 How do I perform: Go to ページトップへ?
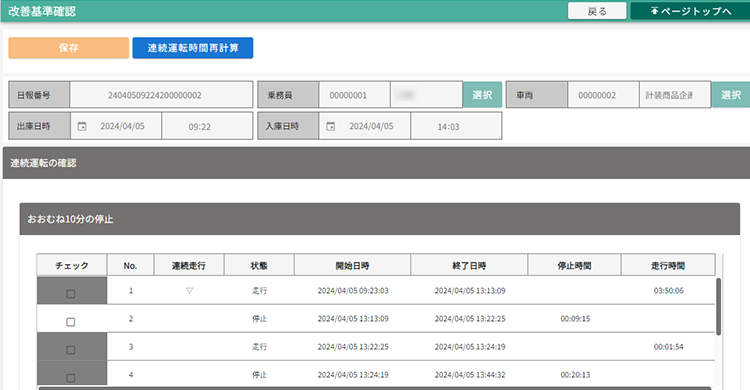(x=690, y=11)
